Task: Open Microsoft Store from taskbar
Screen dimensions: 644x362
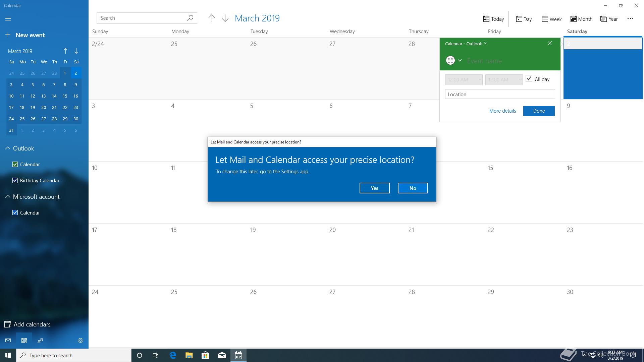Action: click(x=205, y=355)
